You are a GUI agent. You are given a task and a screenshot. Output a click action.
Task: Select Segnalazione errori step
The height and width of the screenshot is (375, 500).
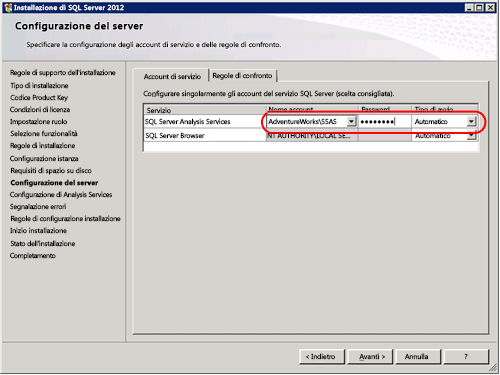pyautogui.click(x=38, y=207)
